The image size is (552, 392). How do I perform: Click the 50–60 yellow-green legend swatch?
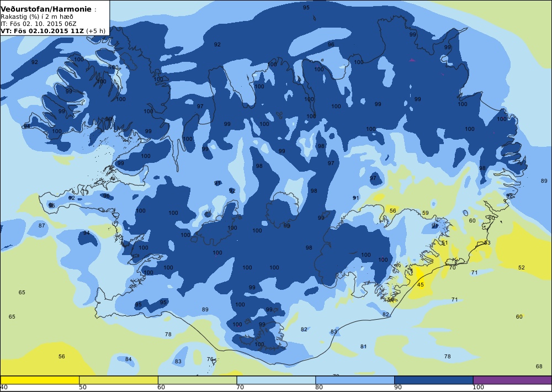119,380
